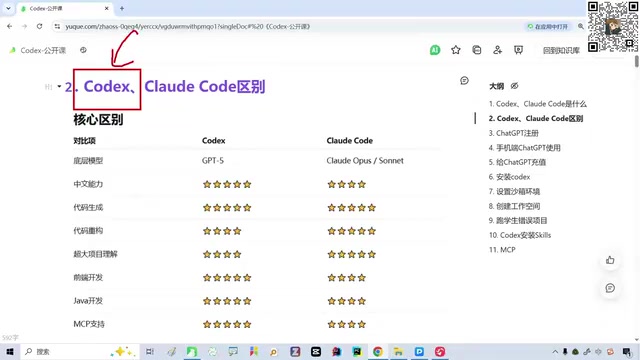Open the tab search dropdown chevron
Image resolution: width=640 pixels, height=360 pixels.
pos(8,8)
